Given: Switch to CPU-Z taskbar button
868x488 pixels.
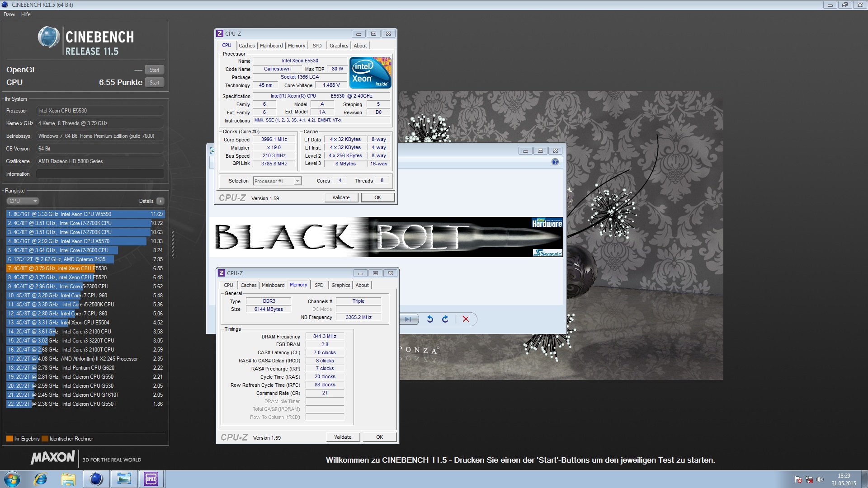Looking at the screenshot, I should click(151, 479).
